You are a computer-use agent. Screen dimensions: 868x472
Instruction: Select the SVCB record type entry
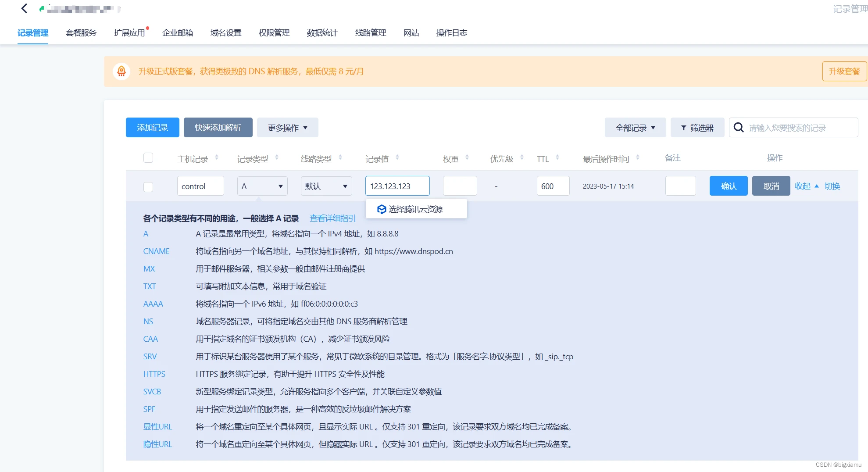coord(152,392)
